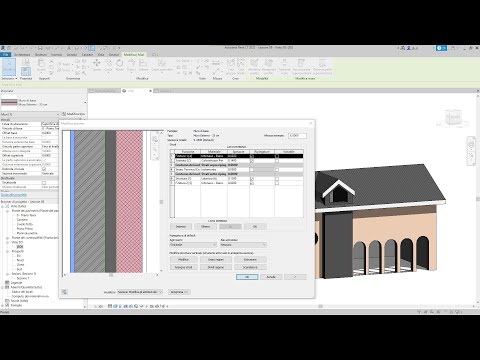Toggle Variabile checkbox in the Substrato [2] row
This screenshot has width=480, height=360.
click(277, 161)
